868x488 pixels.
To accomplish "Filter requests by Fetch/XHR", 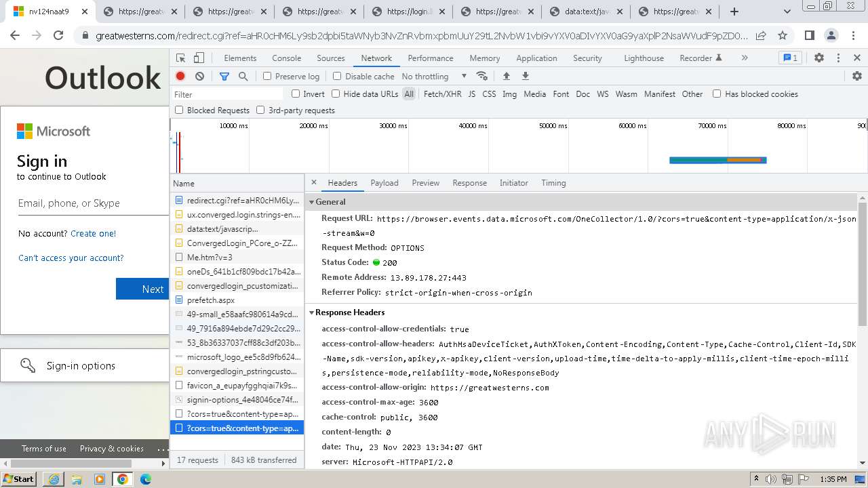I will [443, 94].
